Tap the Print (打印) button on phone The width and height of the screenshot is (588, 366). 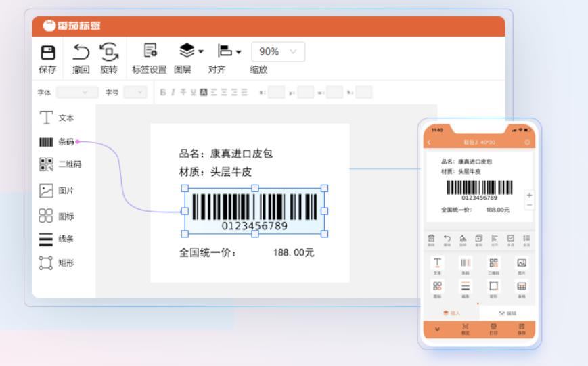pyautogui.click(x=493, y=329)
